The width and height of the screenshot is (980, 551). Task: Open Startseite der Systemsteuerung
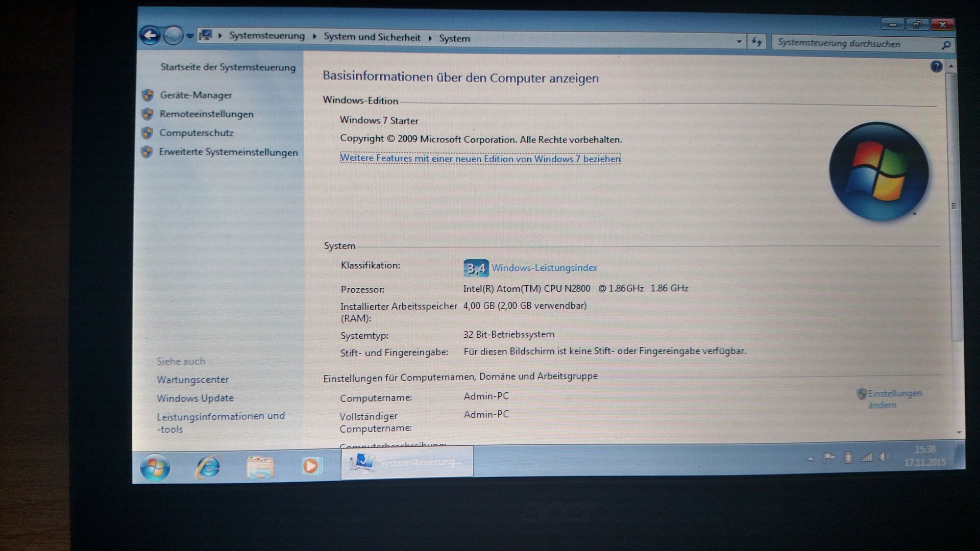coord(228,67)
